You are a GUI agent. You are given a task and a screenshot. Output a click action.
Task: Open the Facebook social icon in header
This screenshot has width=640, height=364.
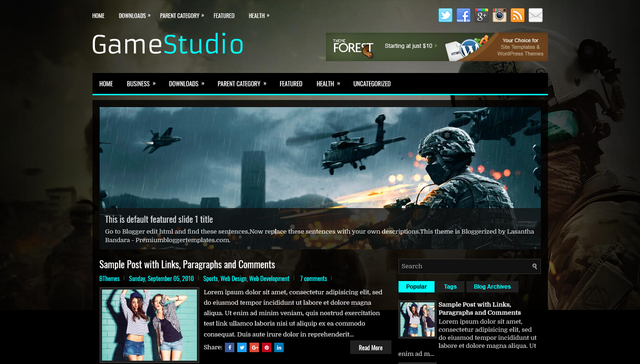click(464, 15)
